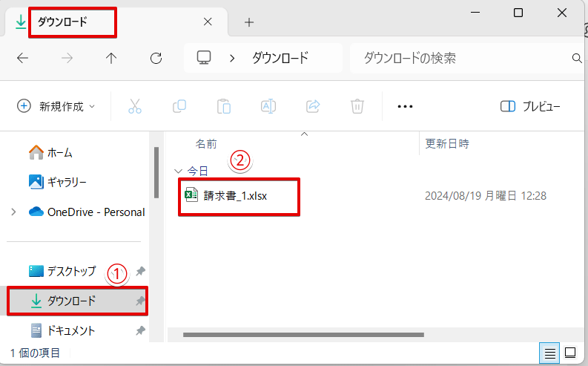Open the See more three-dots menu
588x366 pixels.
pos(405,107)
